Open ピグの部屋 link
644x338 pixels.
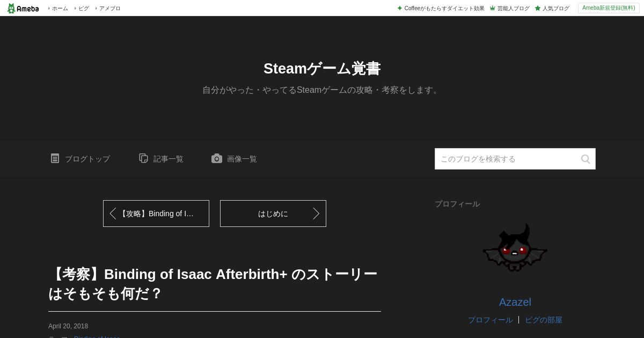(x=544, y=320)
